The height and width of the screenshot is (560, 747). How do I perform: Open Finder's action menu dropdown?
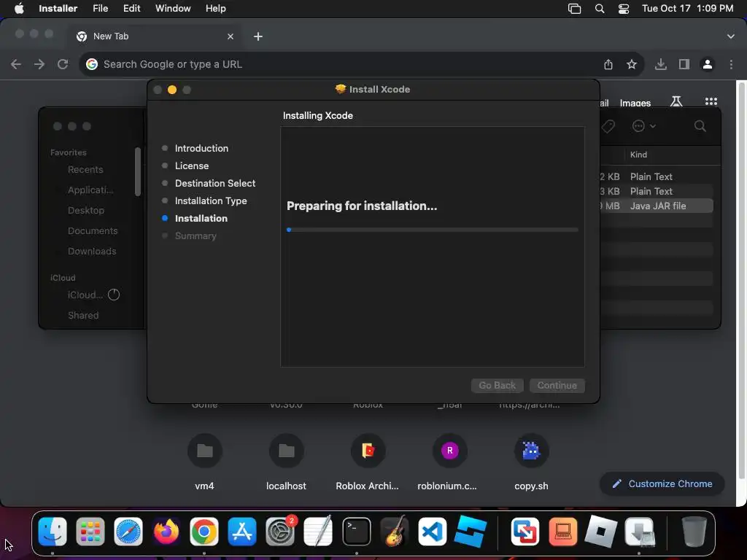coord(644,125)
